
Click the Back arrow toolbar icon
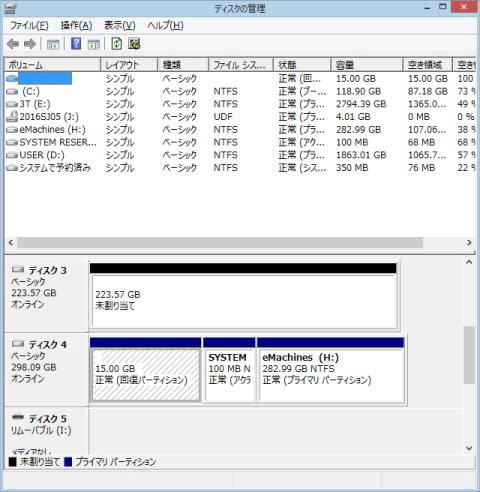pyautogui.click(x=13, y=44)
